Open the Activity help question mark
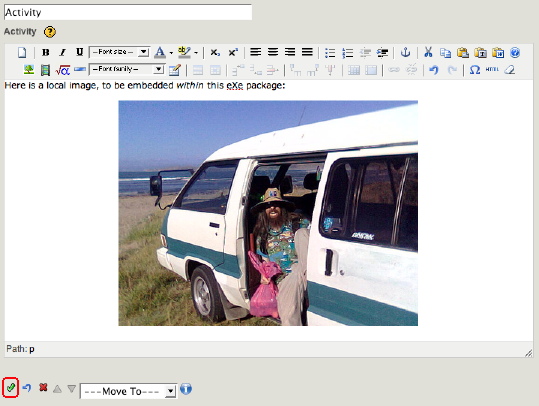 [x=50, y=32]
